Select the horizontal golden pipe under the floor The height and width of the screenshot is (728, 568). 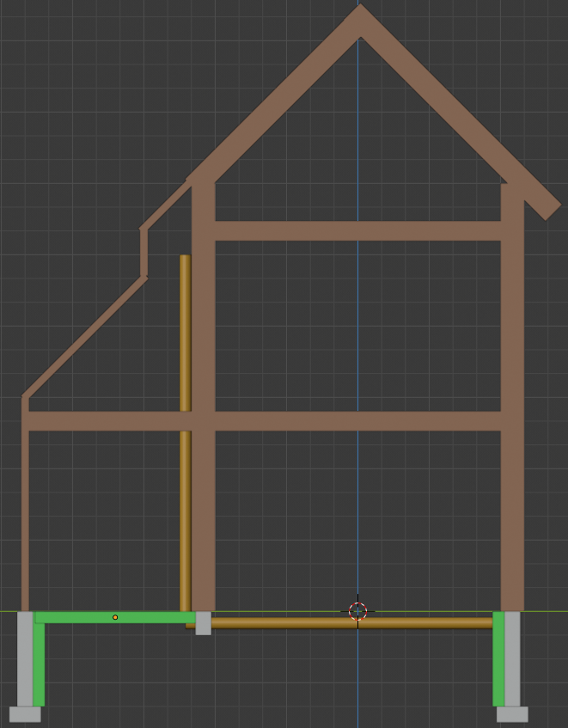tap(351, 623)
